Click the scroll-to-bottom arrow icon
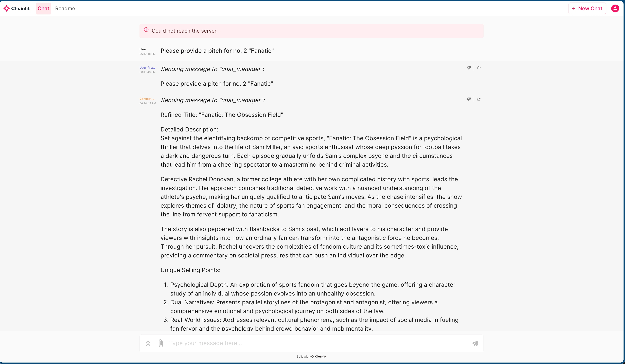 pos(148,343)
